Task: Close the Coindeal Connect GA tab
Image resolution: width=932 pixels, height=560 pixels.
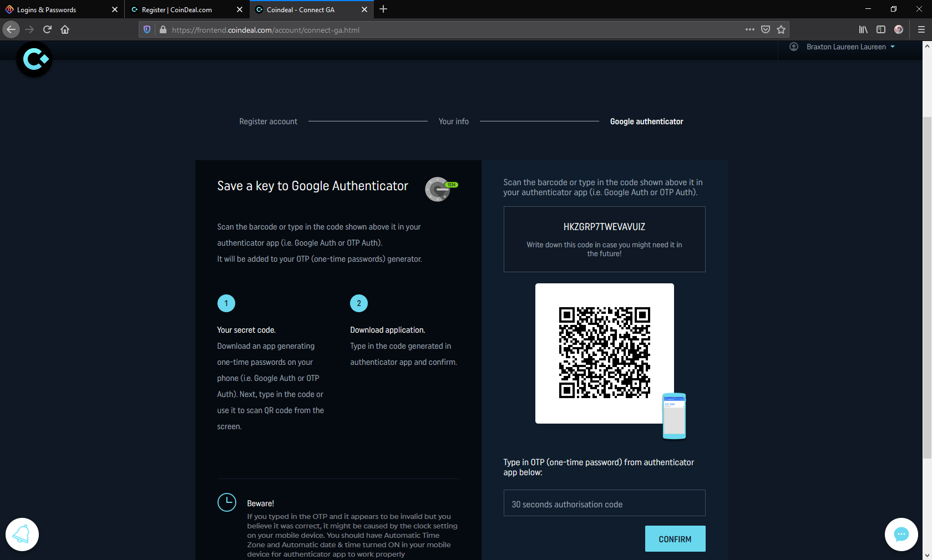Action: click(364, 9)
